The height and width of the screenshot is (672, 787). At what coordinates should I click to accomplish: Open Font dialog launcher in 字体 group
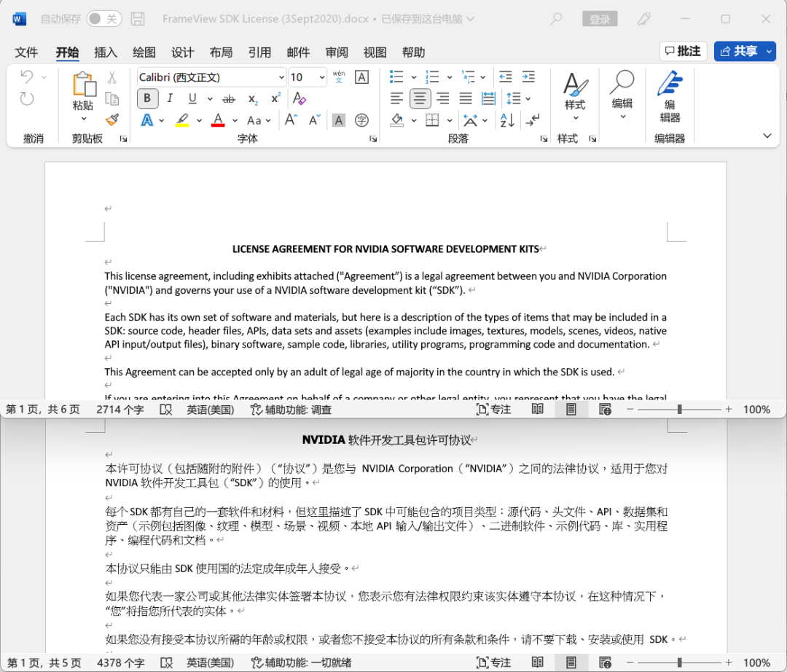coord(373,139)
